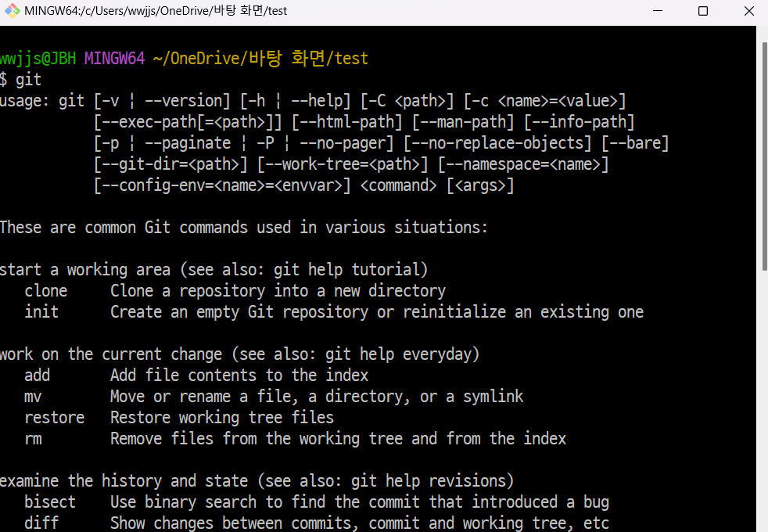Click the 'rm' command name

[33, 438]
